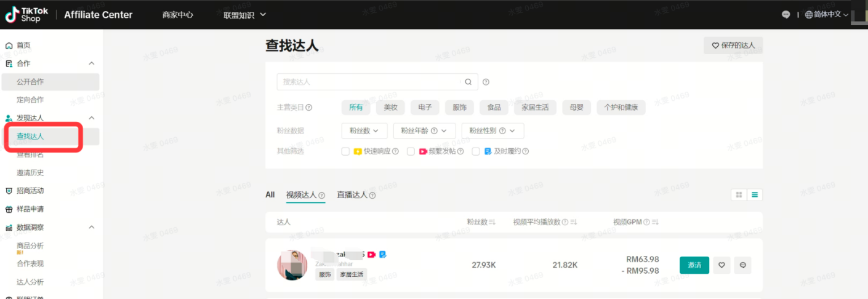Viewport: 868px width, 299px height.
Task: Open the 粉丝性别 dropdown
Action: (x=492, y=130)
